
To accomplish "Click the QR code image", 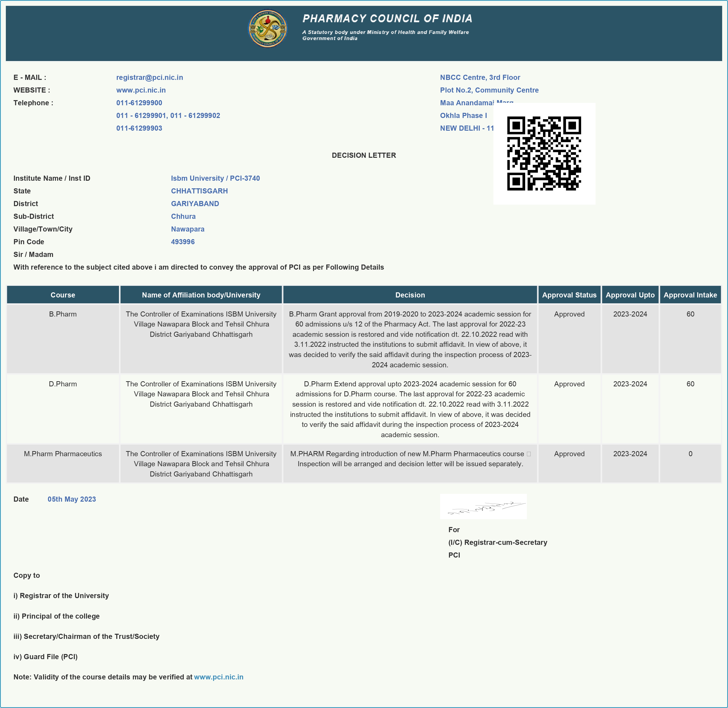I will tap(544, 154).
